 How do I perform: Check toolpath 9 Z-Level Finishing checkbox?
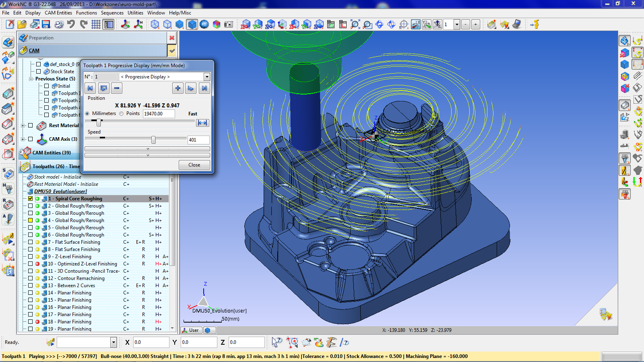pos(30,257)
